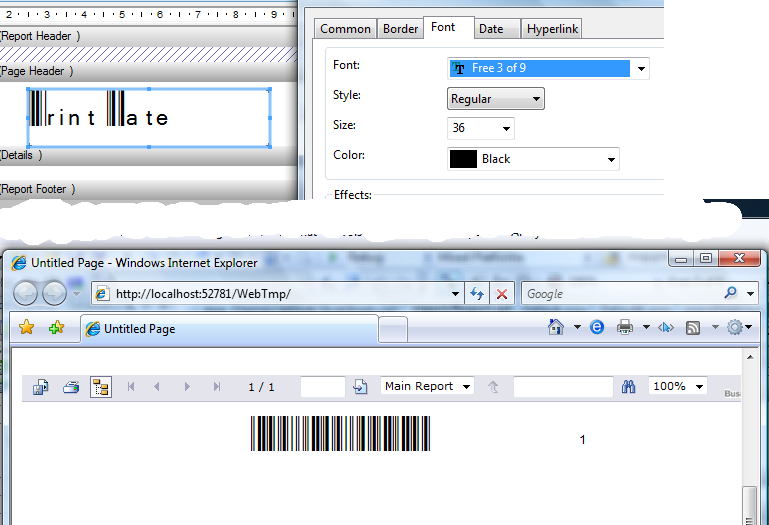
Task: Click the search magnifier icon in Google box
Action: click(730, 293)
